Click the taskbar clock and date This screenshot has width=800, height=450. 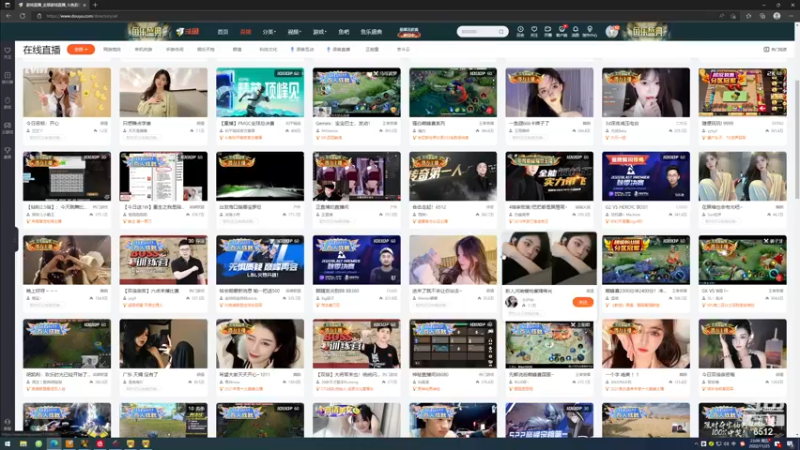click(762, 444)
